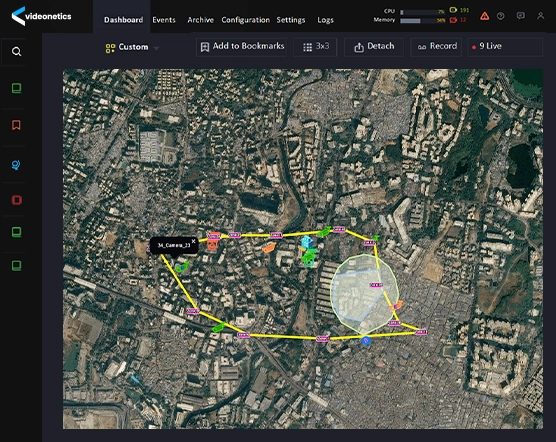
Task: Select the blue circular marker on the bottom route line
Action: (x=366, y=341)
